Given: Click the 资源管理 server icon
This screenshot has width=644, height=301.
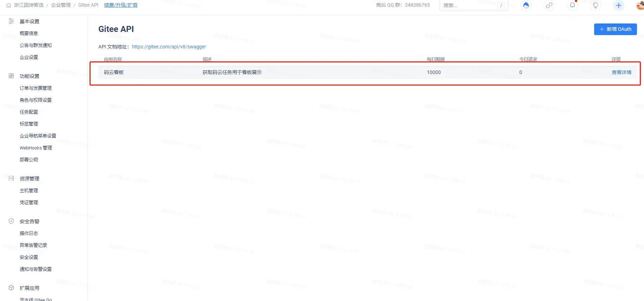Looking at the screenshot, I should pos(11,178).
